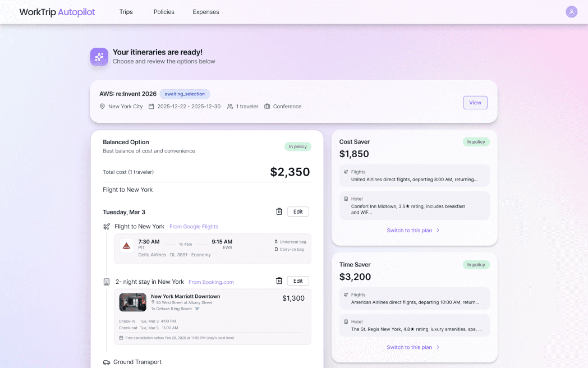
Task: Click the Time Saver hotel icon
Action: [346, 322]
